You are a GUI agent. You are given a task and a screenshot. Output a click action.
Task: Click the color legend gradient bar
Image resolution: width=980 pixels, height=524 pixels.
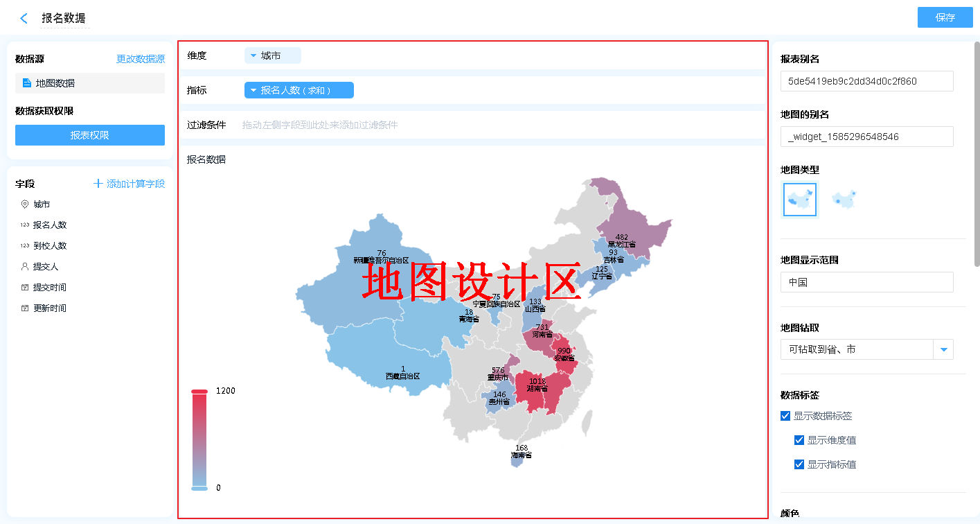199,440
